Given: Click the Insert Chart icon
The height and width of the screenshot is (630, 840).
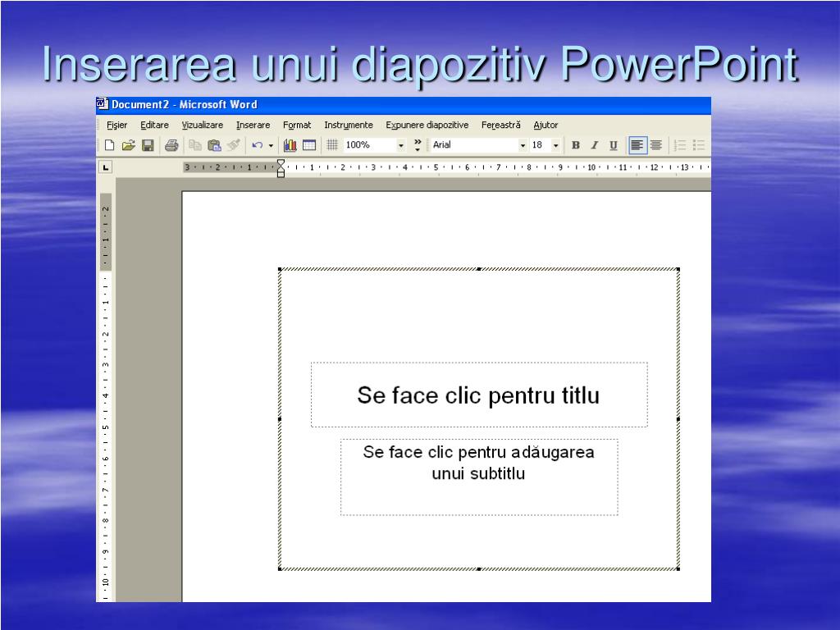Looking at the screenshot, I should [290, 145].
